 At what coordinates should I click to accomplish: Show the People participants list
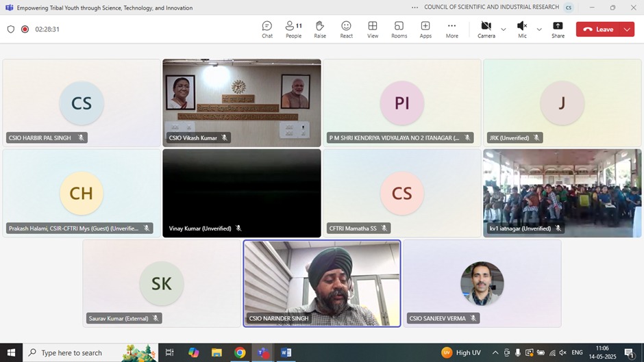click(x=294, y=29)
